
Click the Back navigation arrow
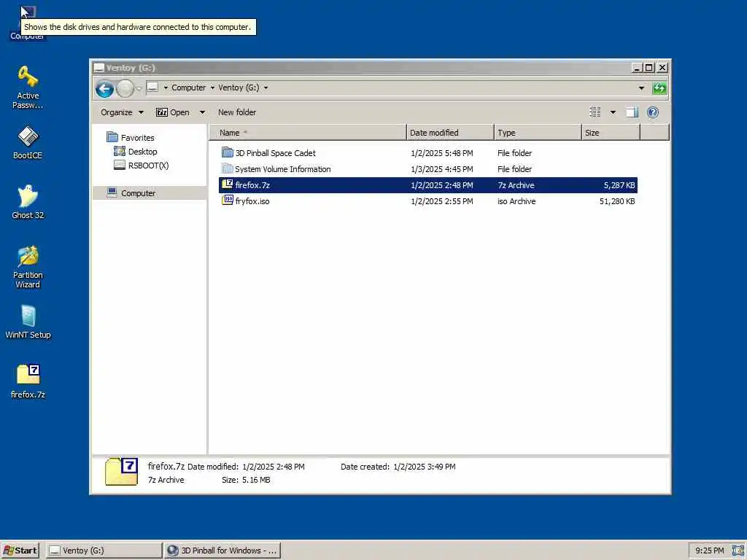104,88
